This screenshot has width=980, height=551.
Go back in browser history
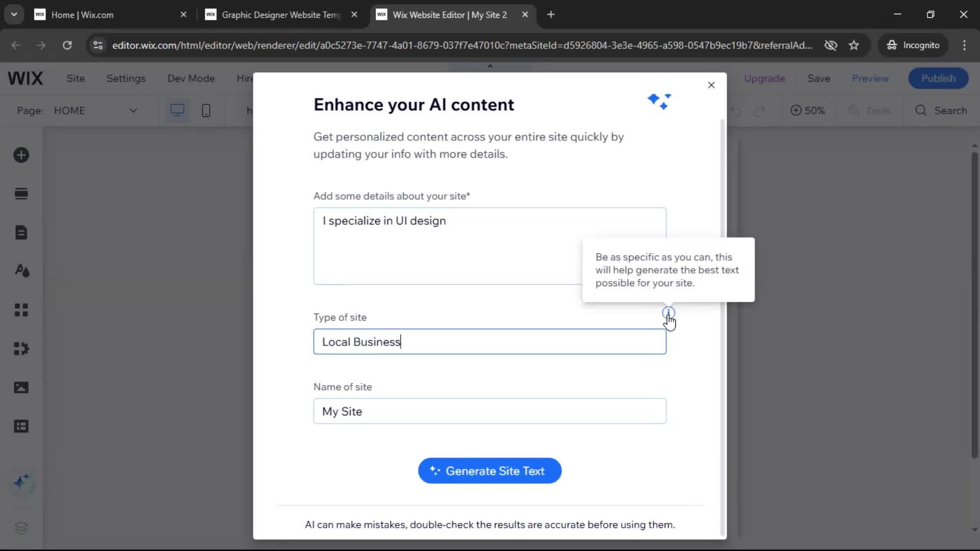click(x=16, y=45)
